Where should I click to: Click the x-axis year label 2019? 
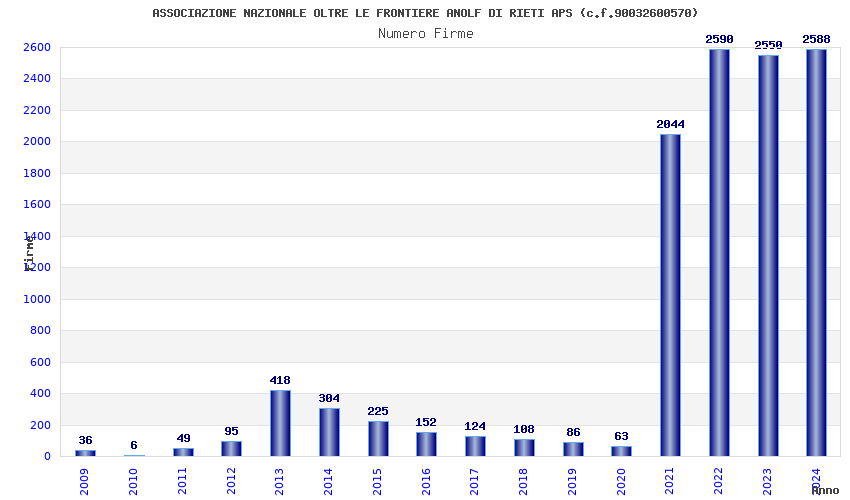(572, 482)
